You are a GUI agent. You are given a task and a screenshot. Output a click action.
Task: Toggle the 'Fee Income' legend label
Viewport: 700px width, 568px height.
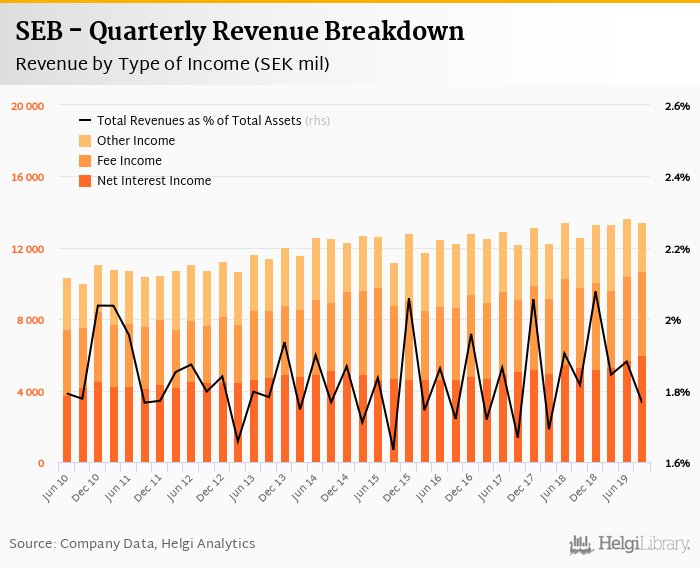point(129,161)
